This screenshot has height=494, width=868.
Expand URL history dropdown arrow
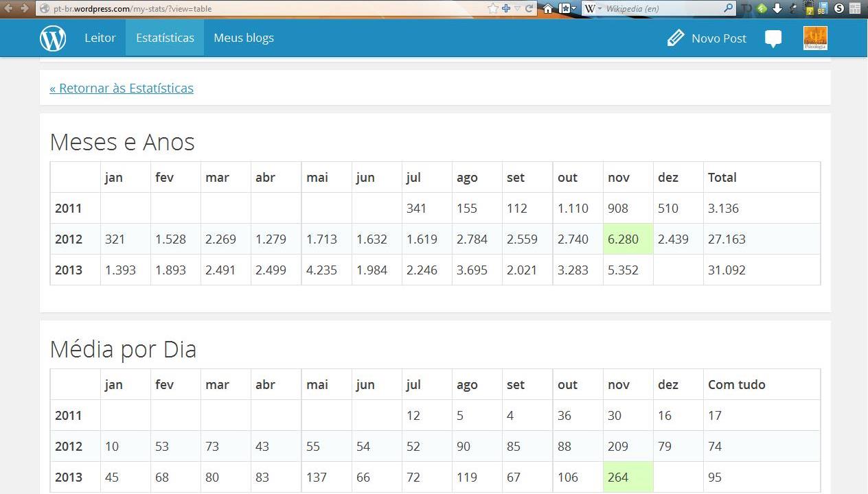click(x=518, y=9)
